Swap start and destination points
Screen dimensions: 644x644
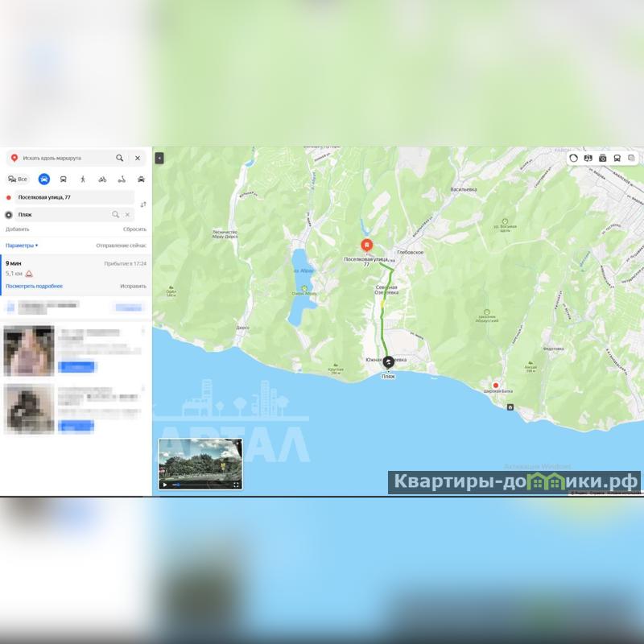point(143,204)
